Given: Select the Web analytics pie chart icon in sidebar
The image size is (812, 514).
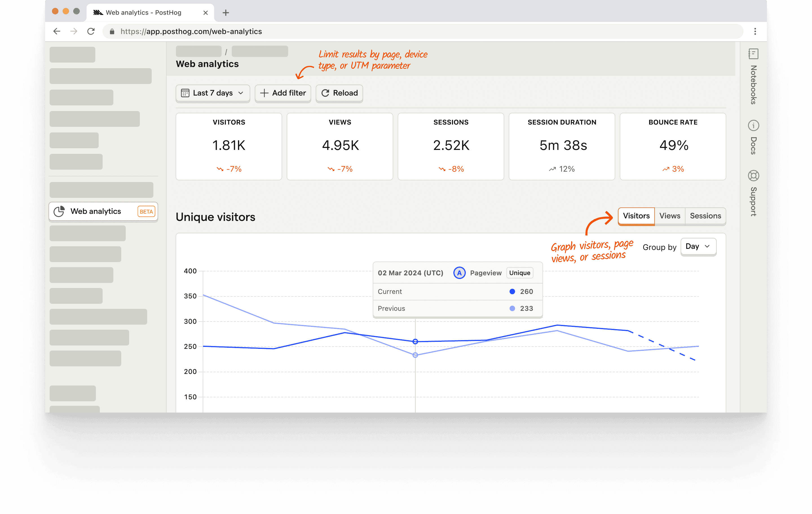Looking at the screenshot, I should (x=59, y=211).
